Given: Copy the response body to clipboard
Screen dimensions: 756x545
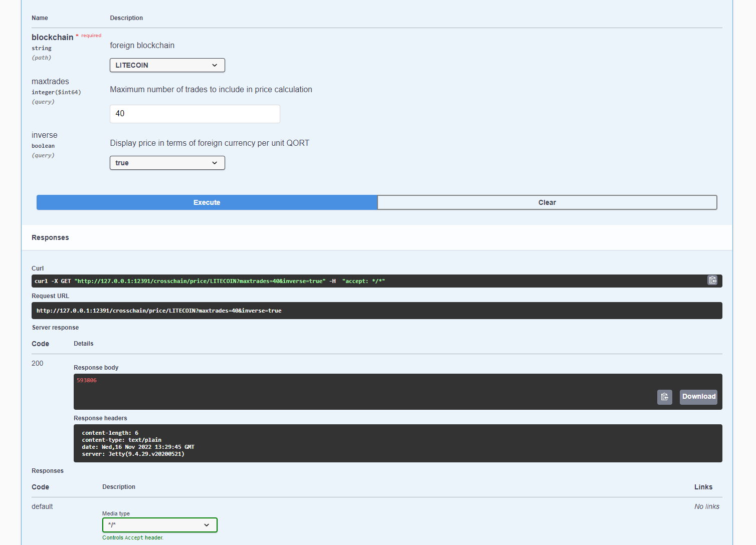Looking at the screenshot, I should click(x=664, y=397).
